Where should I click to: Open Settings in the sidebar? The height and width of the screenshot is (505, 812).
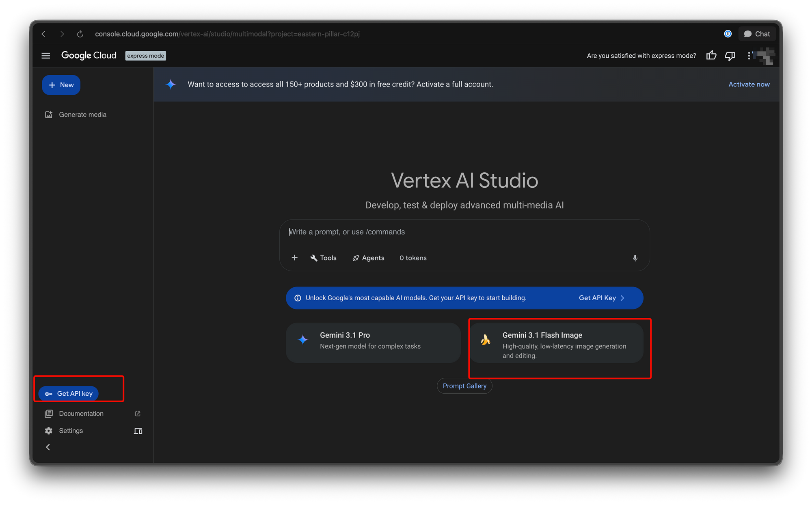71,431
